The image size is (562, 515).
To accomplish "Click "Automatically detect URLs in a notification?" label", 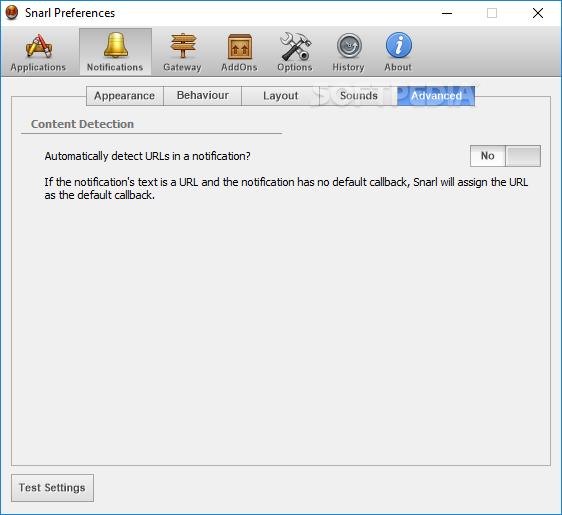I will coord(147,156).
